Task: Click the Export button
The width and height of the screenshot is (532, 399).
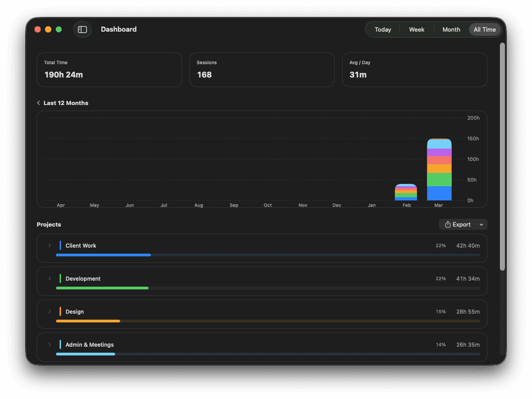Action: click(x=459, y=225)
